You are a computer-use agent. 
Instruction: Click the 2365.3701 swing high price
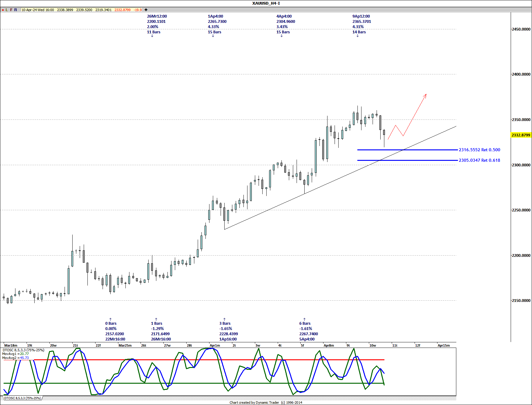(362, 22)
